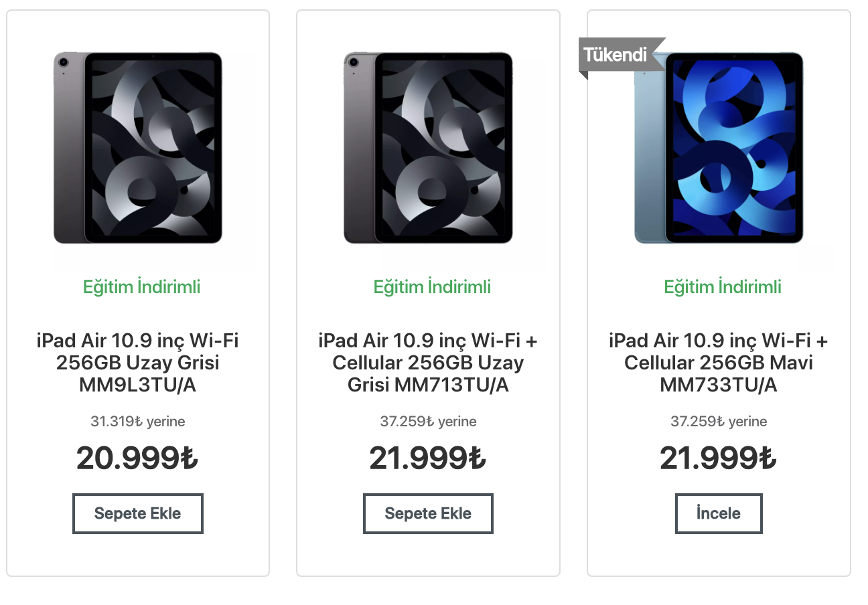
Task: Click old price 37.259₺ on Uzay Grisi Cellular card
Action: pos(428,422)
